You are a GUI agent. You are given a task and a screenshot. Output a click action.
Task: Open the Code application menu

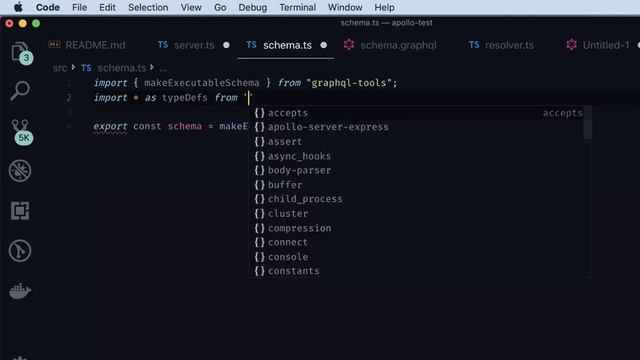tap(48, 7)
